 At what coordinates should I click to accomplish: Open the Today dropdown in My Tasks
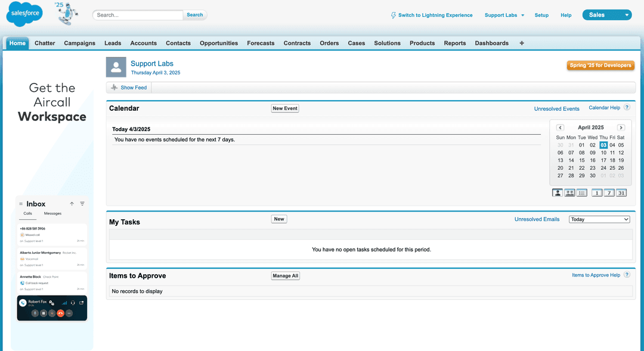tap(599, 219)
